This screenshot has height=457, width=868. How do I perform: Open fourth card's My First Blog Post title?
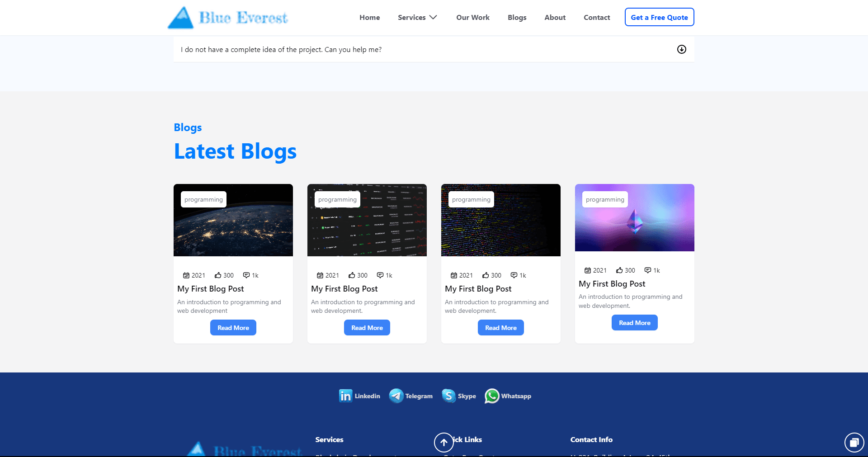[612, 284]
